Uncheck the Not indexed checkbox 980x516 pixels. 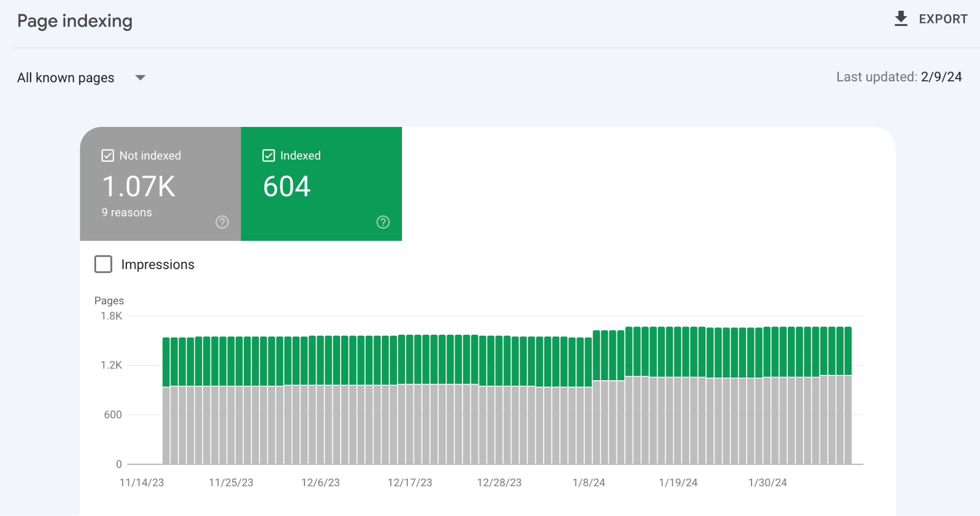(x=107, y=155)
